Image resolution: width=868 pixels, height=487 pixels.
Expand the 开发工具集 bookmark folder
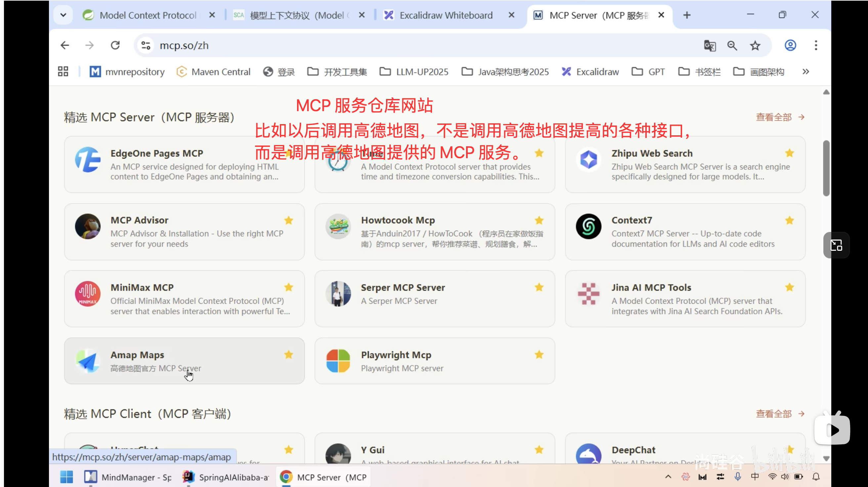pyautogui.click(x=337, y=72)
